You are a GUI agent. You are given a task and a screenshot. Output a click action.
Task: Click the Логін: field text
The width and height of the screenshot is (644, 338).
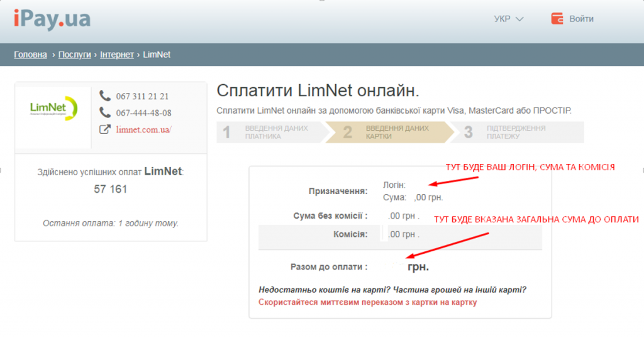point(394,185)
